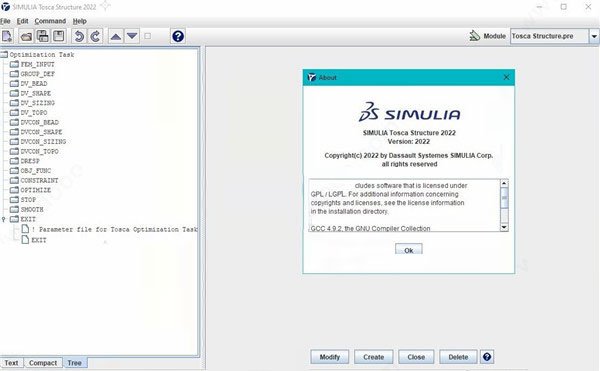Move item up with up-arrow icon

(116, 36)
